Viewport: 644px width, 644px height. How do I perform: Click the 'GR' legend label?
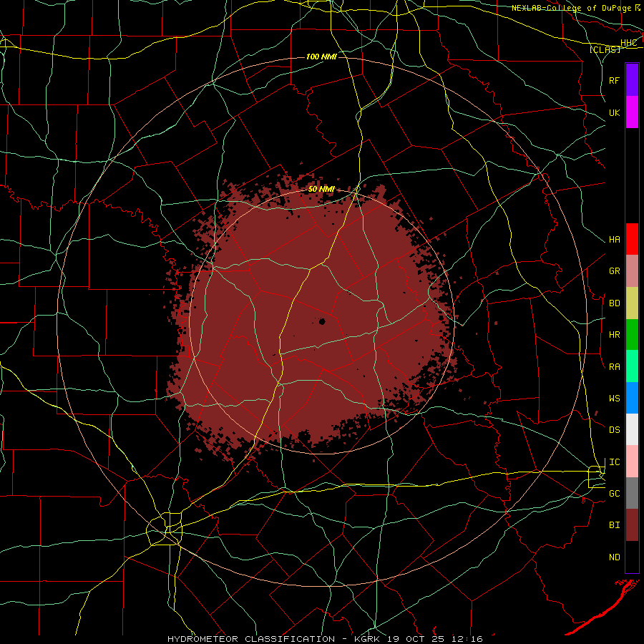(615, 271)
